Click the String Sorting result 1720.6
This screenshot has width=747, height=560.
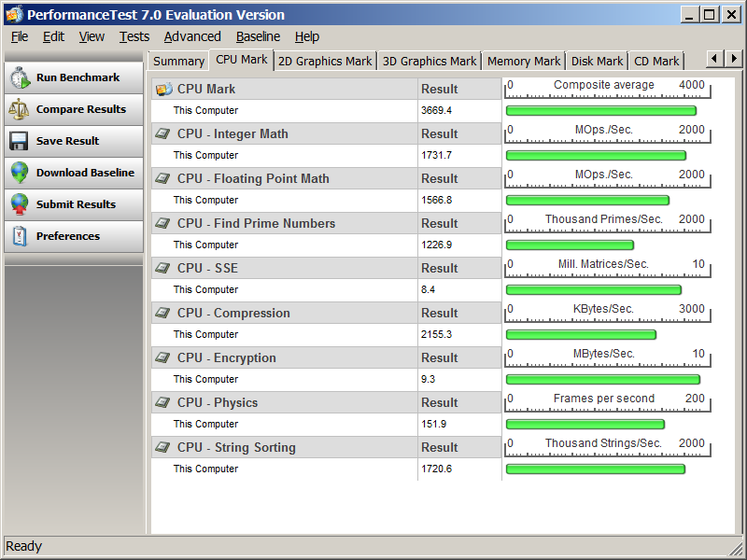(436, 469)
